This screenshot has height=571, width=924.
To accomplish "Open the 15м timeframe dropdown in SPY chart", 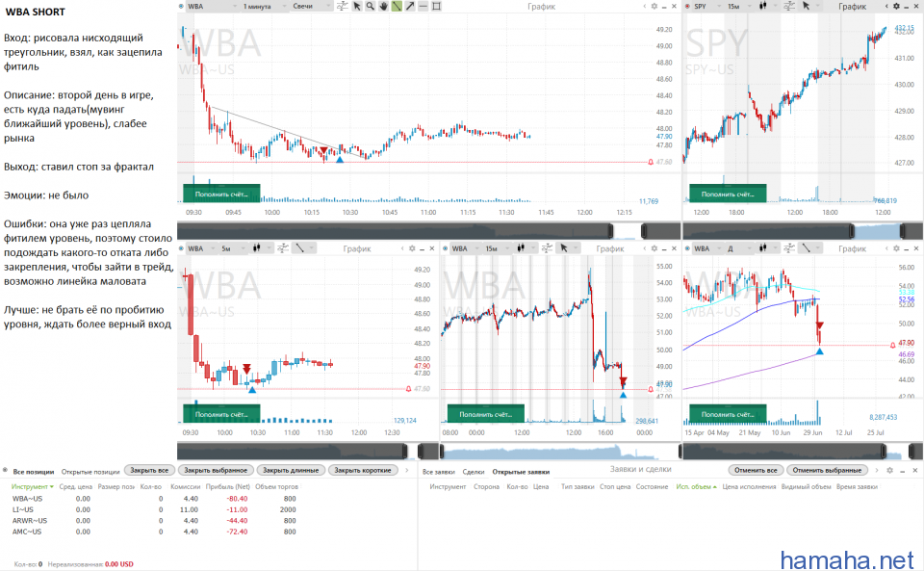I will [739, 6].
